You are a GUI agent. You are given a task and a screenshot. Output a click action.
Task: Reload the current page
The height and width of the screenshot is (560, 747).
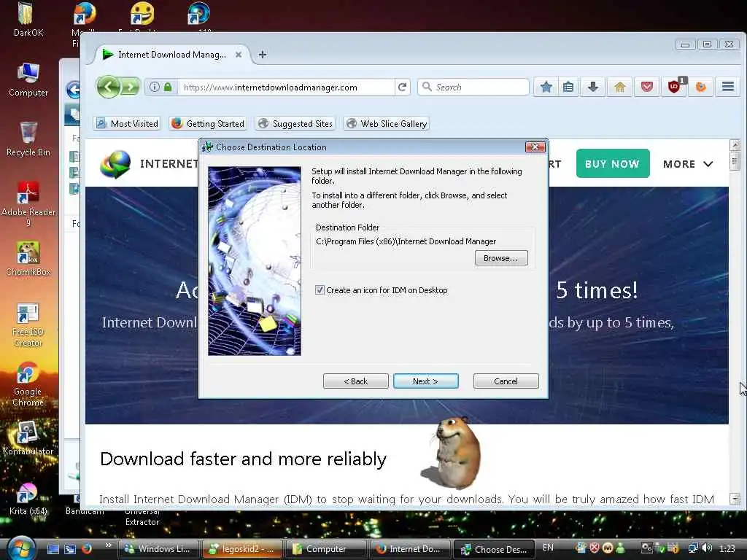pyautogui.click(x=403, y=87)
